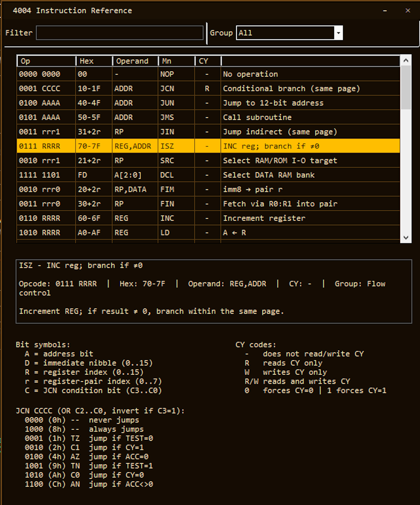420x505 pixels.
Task: Click 'Jump indirect (same page)' description
Action: point(310,132)
